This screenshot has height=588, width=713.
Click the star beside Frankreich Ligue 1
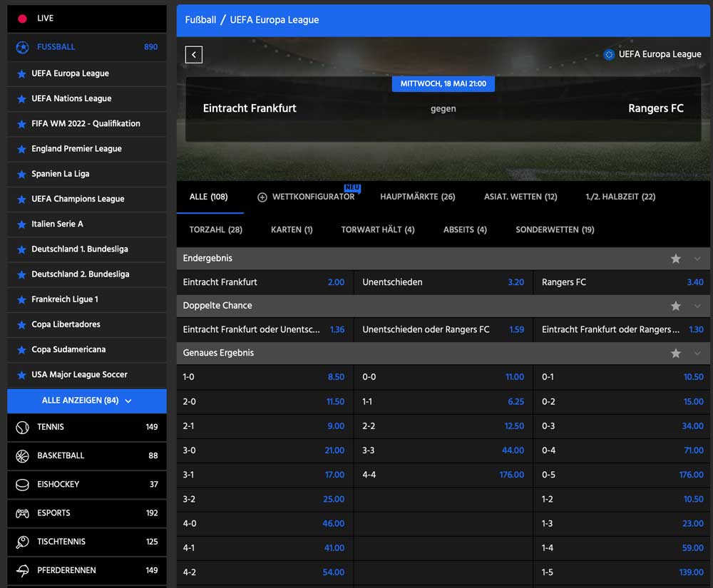pyautogui.click(x=21, y=299)
